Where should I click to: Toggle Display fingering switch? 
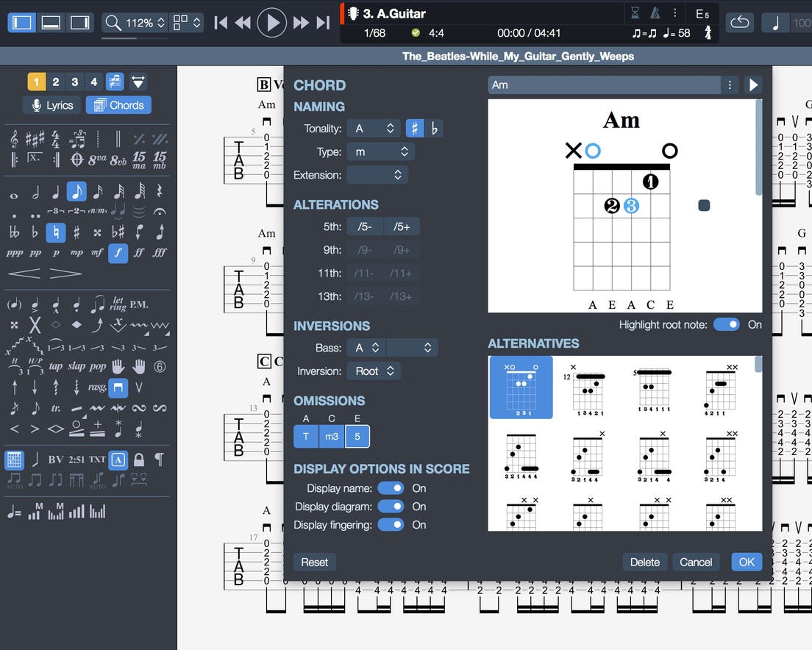tap(391, 525)
